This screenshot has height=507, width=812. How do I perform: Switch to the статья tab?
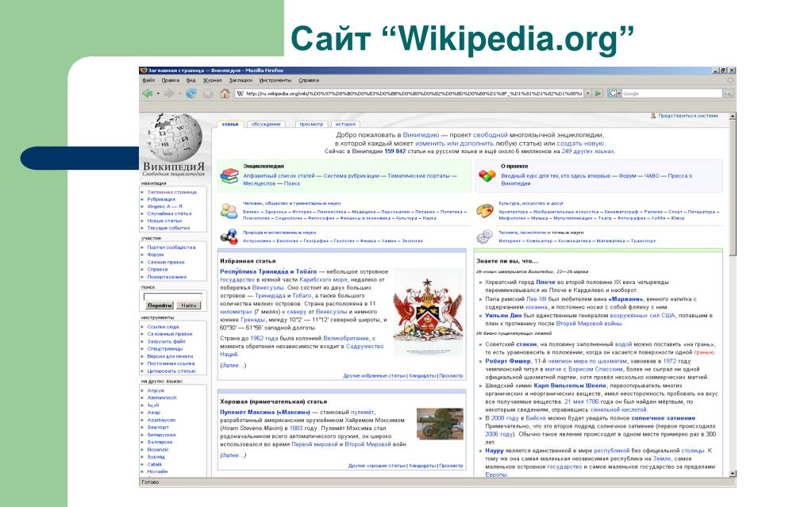(x=230, y=125)
